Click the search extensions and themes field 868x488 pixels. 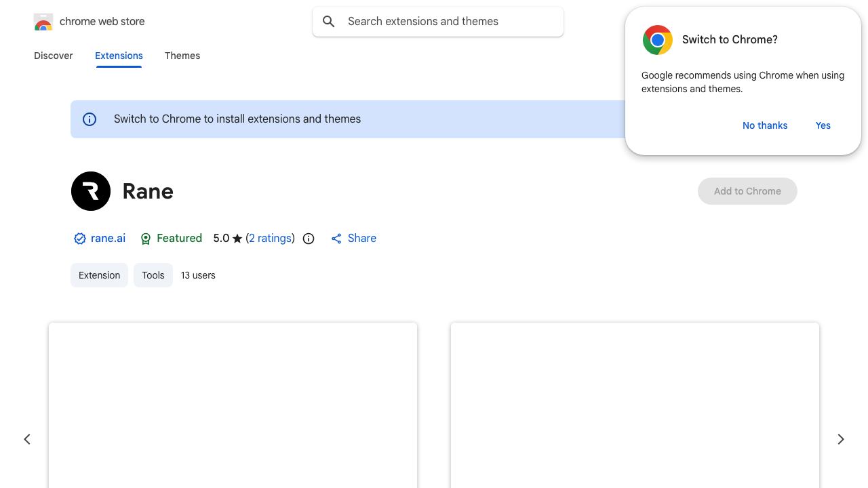coord(438,22)
